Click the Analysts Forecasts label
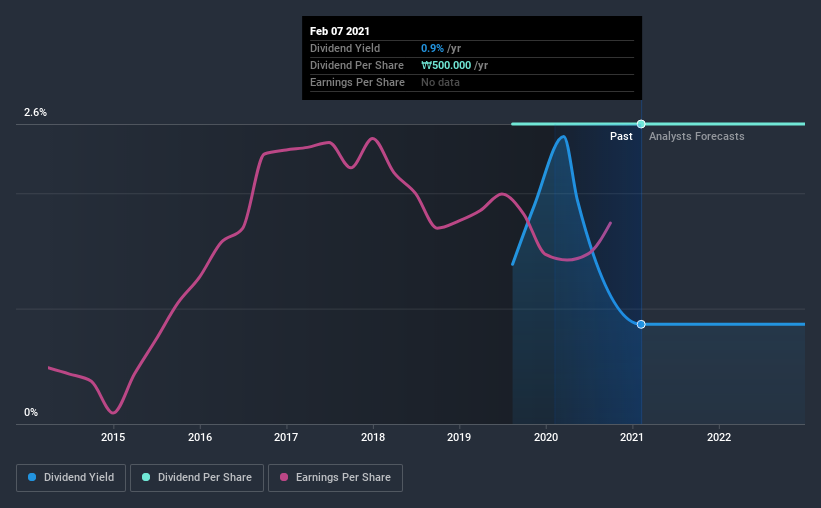Screen dimensions: 821x508 click(696, 136)
